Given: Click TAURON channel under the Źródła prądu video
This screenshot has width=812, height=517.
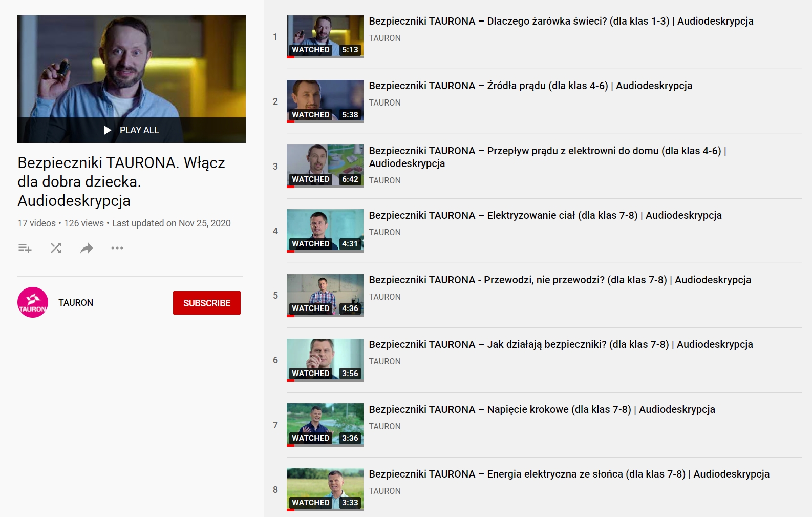Looking at the screenshot, I should [384, 103].
